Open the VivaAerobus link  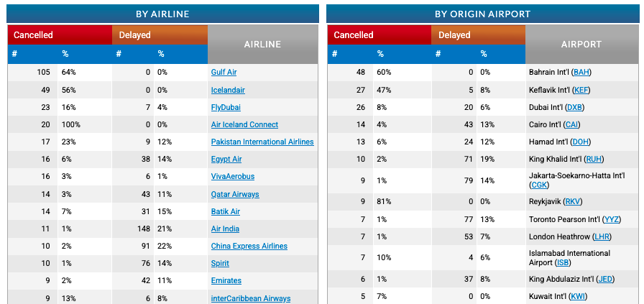(232, 176)
